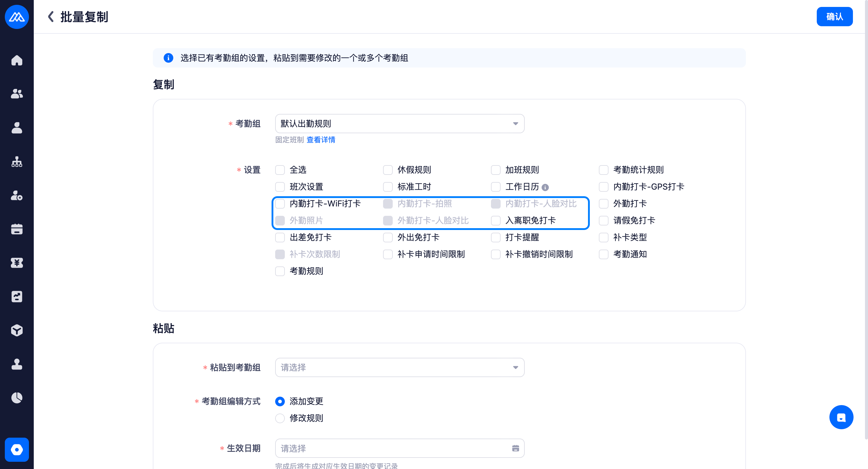Select the 修改规则 radio option
Viewport: 868px width, 469px height.
[x=280, y=418]
